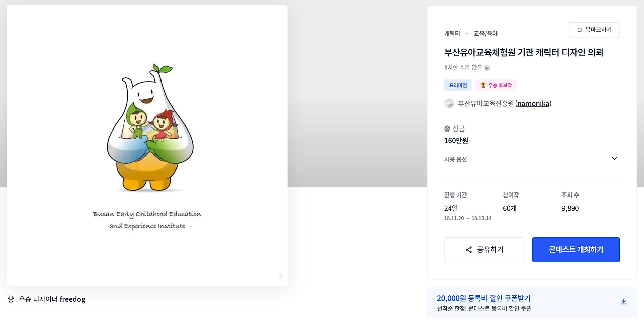Screen dimensions: 644x323
Task: Click the trophy icon next to 우승 디자이너
Action: tap(11, 299)
